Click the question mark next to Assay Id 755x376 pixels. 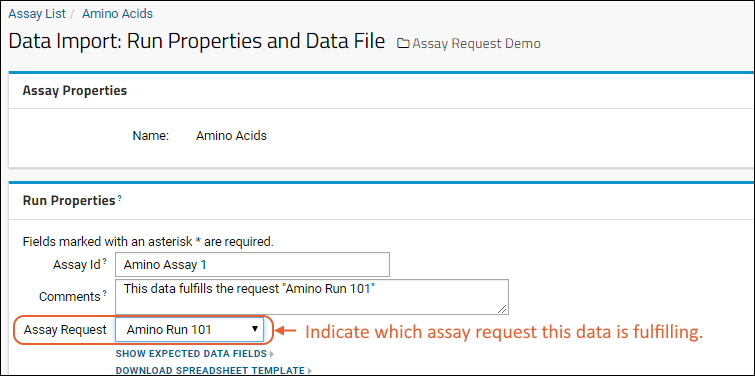pos(104,261)
